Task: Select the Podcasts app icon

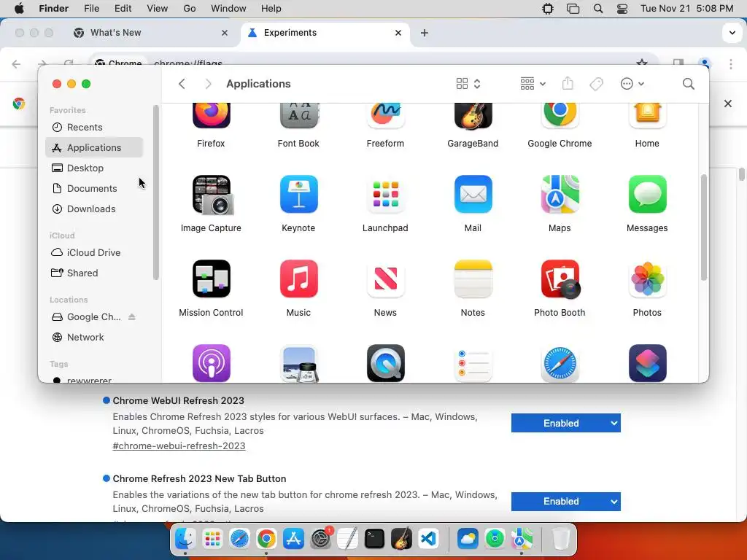Action: [211, 363]
